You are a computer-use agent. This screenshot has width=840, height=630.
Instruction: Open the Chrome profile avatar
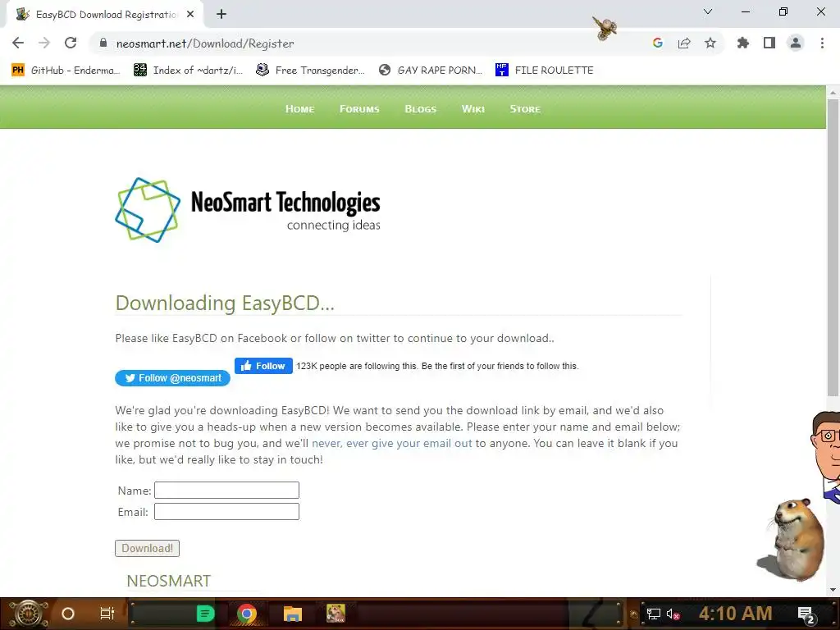click(x=796, y=43)
